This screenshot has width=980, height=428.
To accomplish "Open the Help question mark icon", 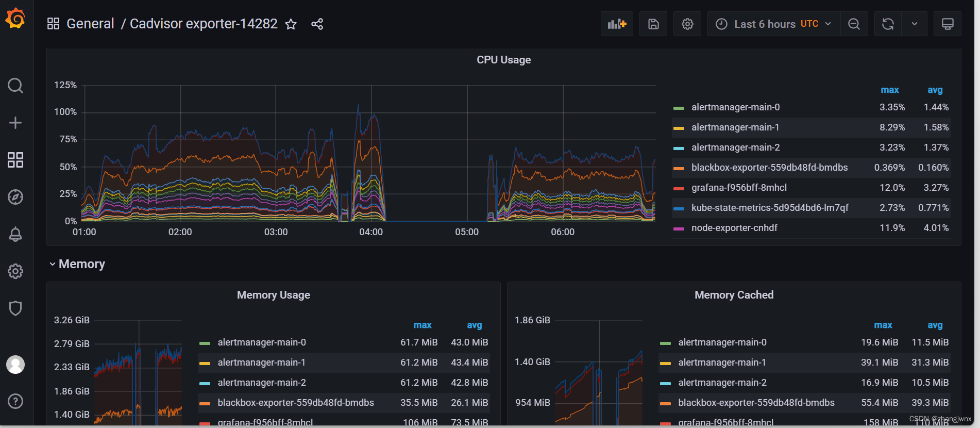I will tap(15, 401).
